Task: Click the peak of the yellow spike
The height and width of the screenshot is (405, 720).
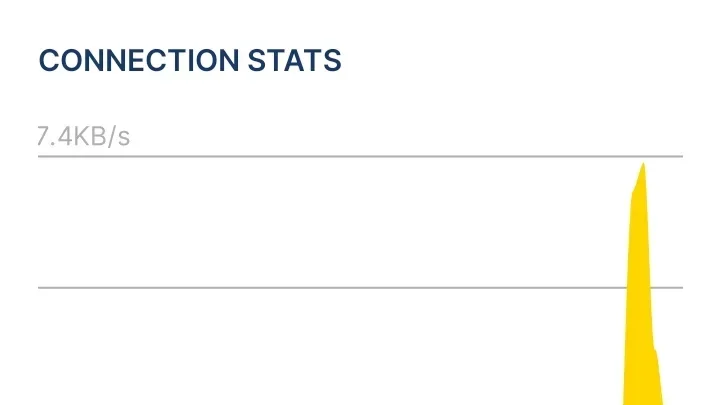Action: coord(643,166)
